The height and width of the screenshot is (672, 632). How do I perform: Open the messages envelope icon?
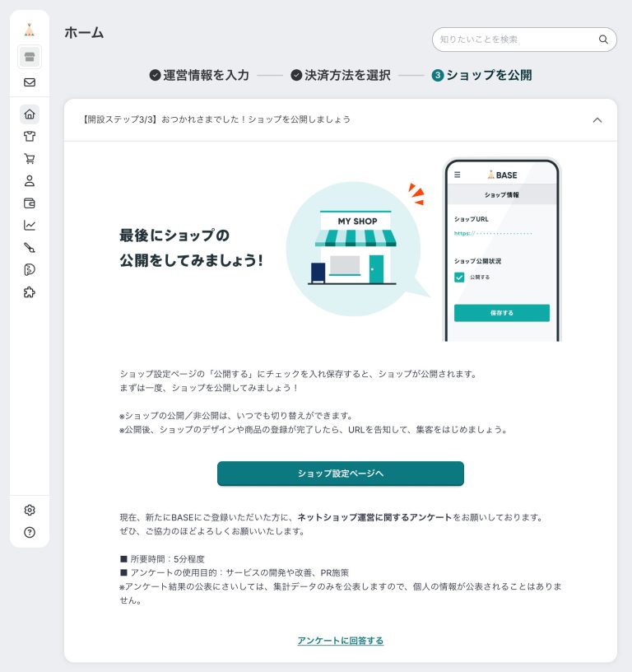pyautogui.click(x=30, y=82)
